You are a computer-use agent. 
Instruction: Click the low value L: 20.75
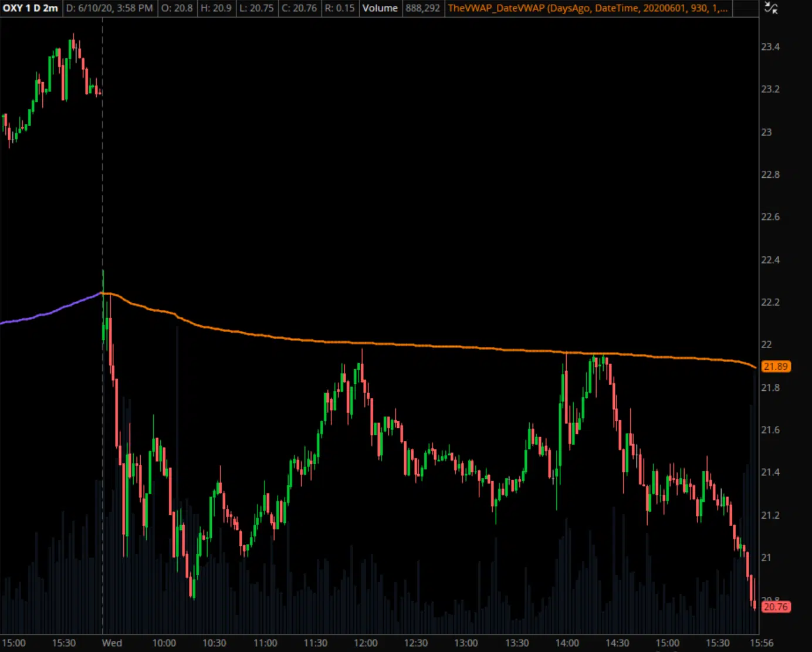(256, 8)
